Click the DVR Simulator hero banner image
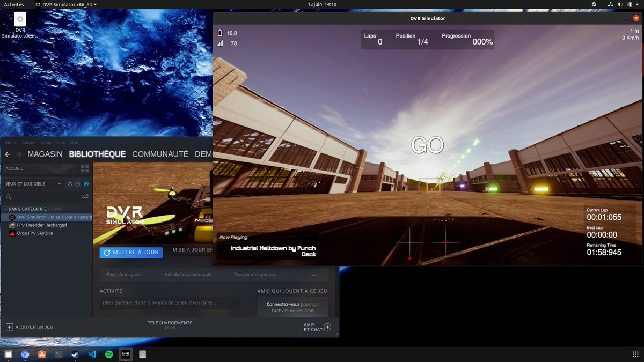Viewport: 644px width, 362px height. 153,203
